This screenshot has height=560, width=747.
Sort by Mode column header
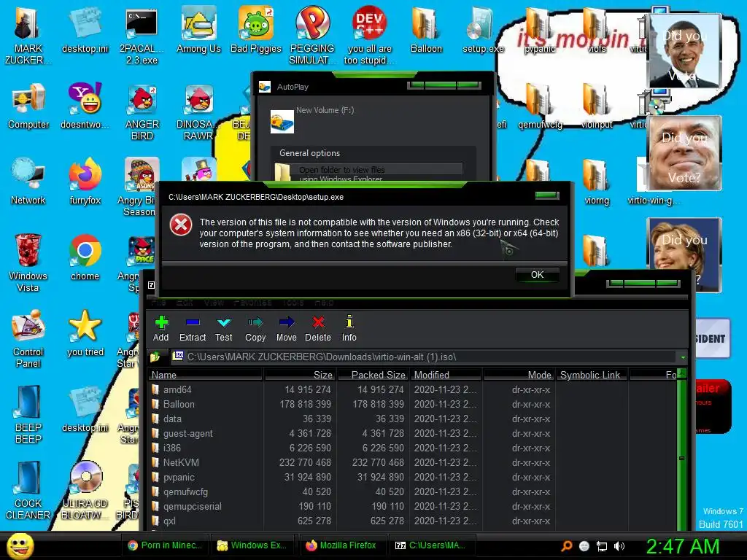pyautogui.click(x=519, y=375)
